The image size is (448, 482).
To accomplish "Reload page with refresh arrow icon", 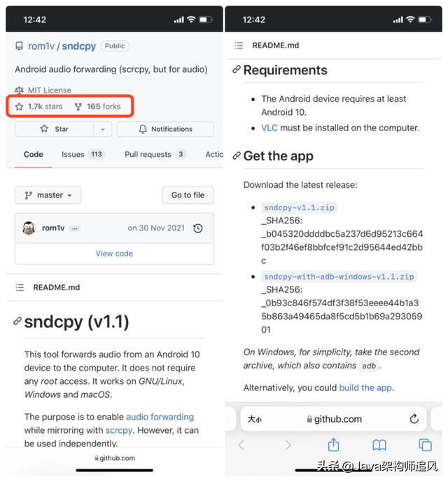I will click(x=414, y=419).
